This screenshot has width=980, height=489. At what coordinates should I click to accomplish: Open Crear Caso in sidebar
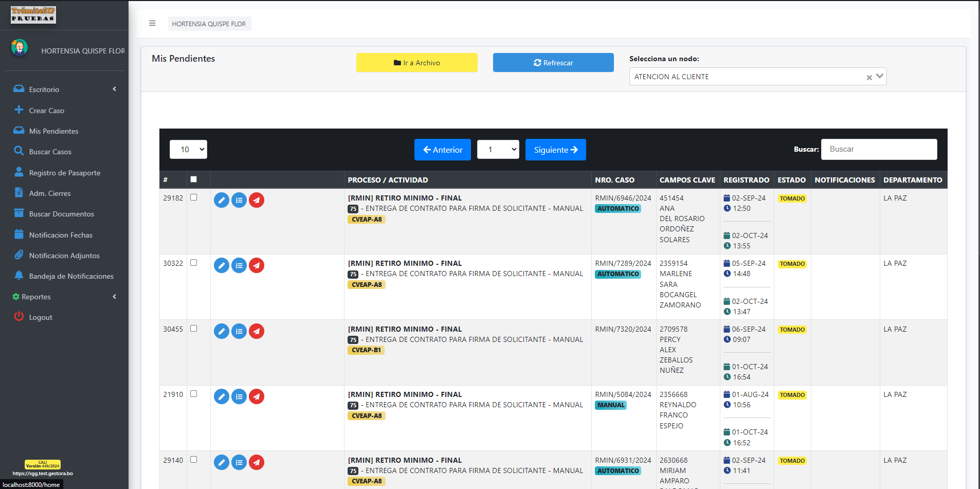46,110
